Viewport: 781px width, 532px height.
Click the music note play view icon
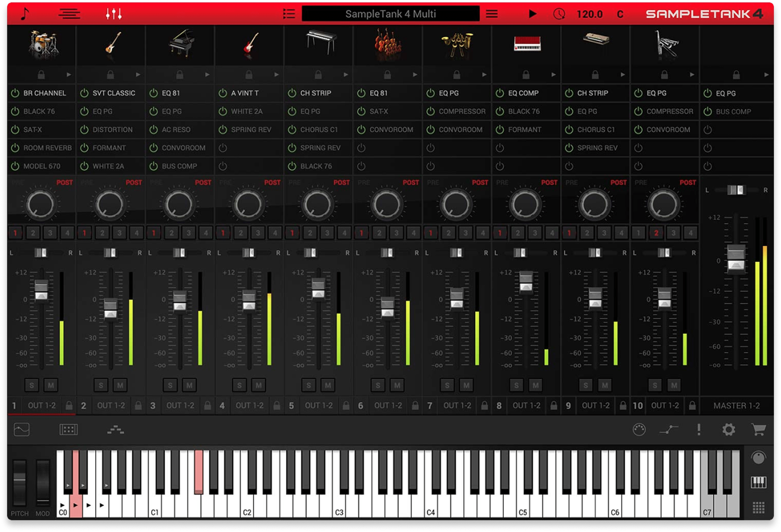tap(25, 14)
